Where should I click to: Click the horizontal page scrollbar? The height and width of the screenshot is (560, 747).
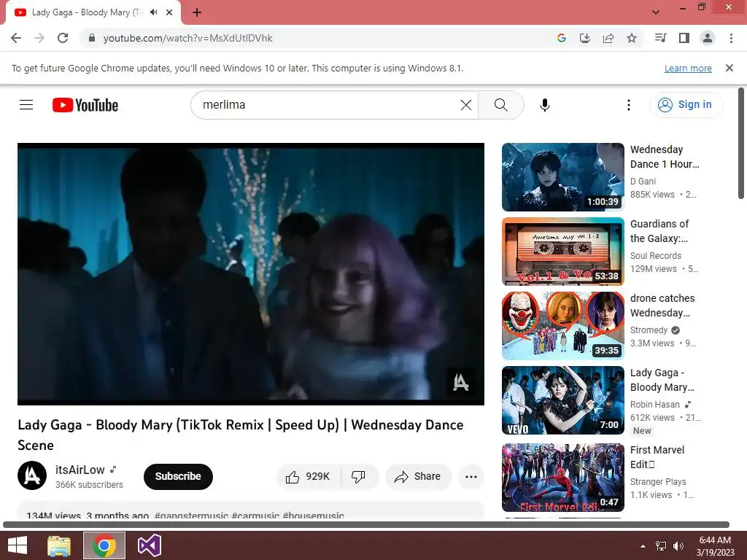pyautogui.click(x=366, y=525)
